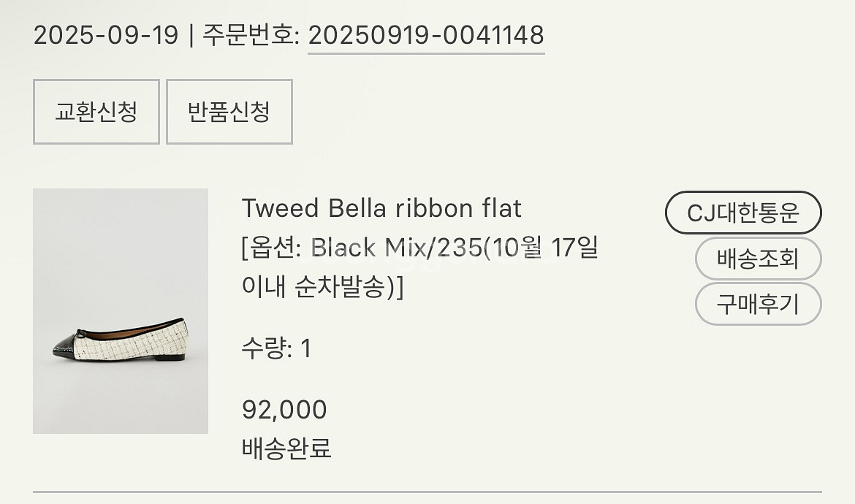Track the shipment with 배송조회

pyautogui.click(x=758, y=259)
